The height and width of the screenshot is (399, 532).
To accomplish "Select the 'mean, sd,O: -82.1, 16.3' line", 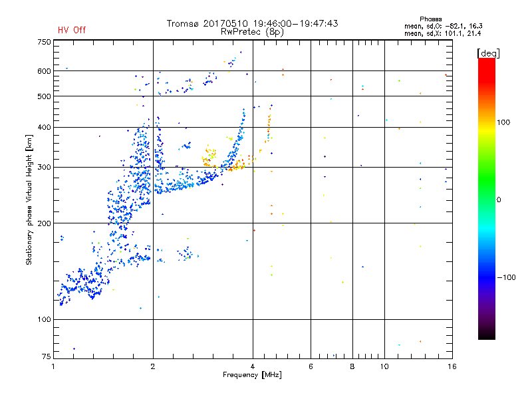I will pos(443,26).
